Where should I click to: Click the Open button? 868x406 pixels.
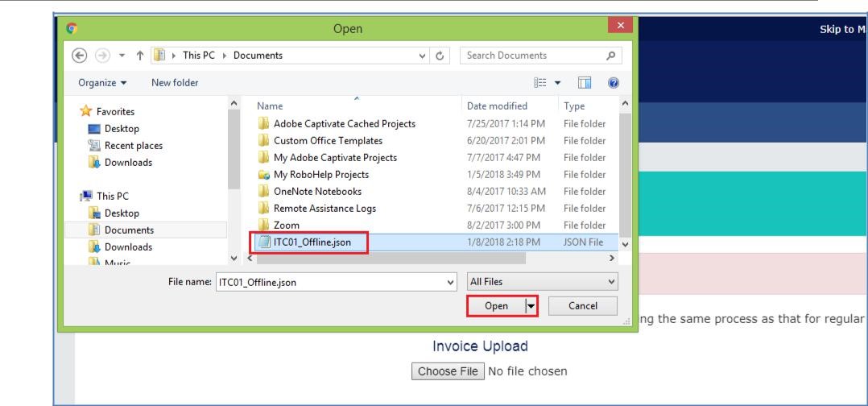(x=496, y=306)
